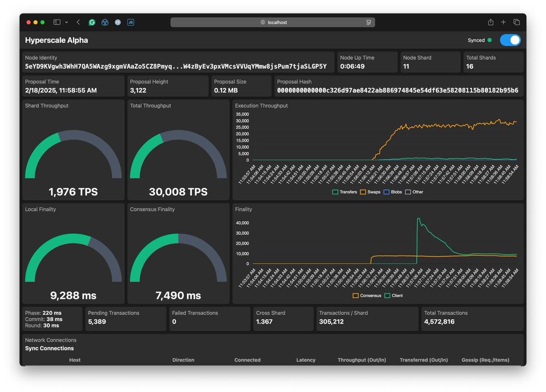546x392 pixels.
Task: Show tab overview icon
Action: [517, 22]
